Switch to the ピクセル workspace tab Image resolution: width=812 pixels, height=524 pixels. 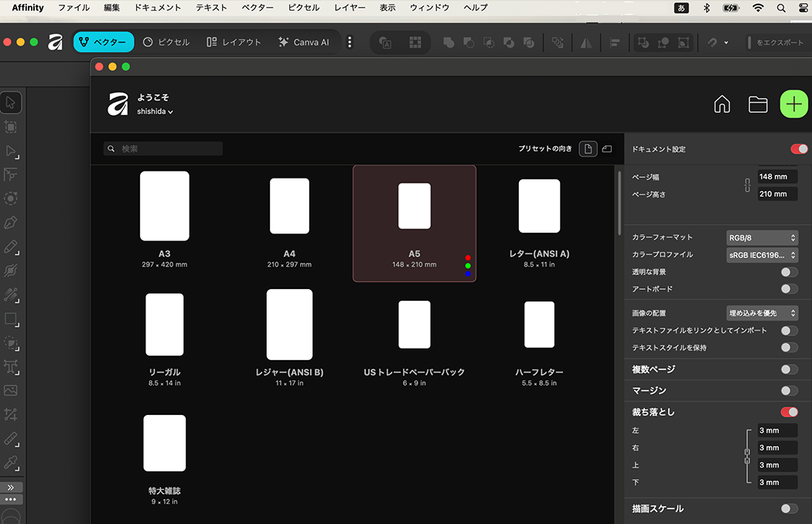(x=166, y=42)
